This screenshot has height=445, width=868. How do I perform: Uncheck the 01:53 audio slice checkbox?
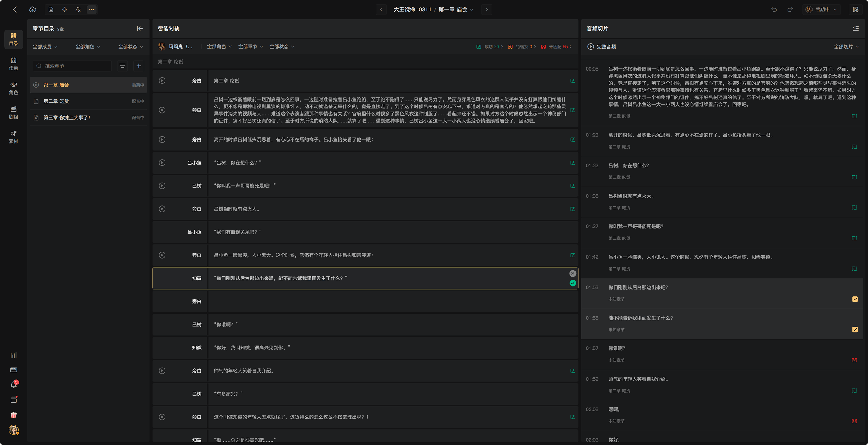point(855,299)
